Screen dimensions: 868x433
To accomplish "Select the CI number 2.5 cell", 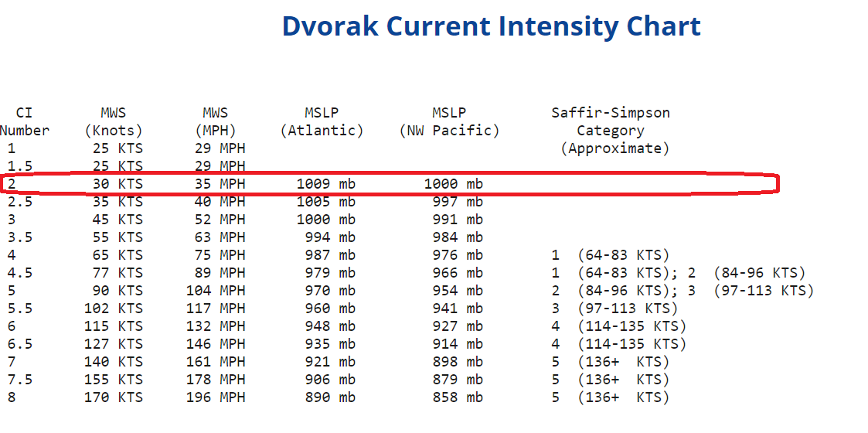I will [20, 202].
